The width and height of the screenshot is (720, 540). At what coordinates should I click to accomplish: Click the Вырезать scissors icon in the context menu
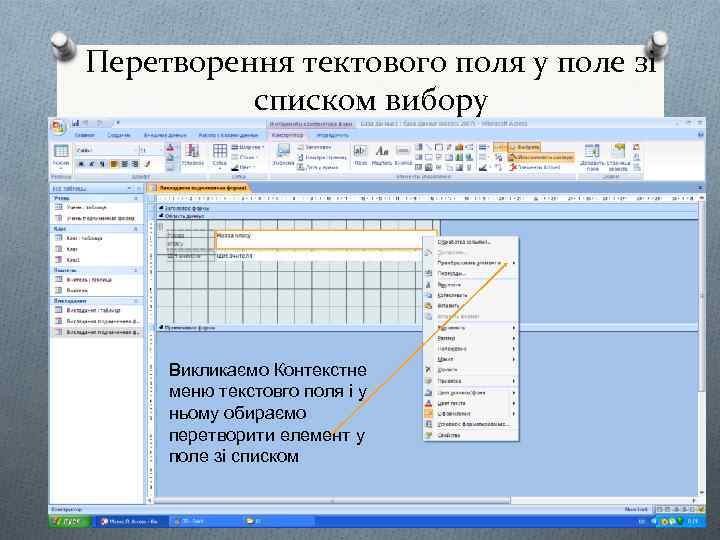tap(428, 285)
